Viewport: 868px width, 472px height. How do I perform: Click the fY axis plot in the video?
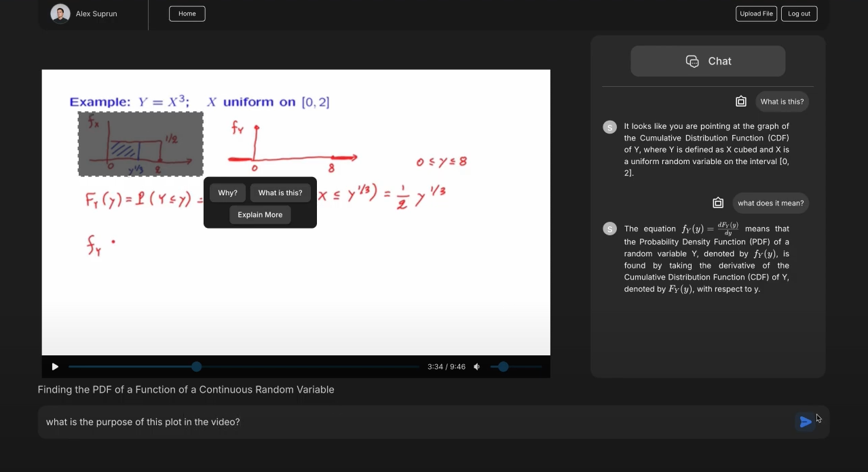293,146
